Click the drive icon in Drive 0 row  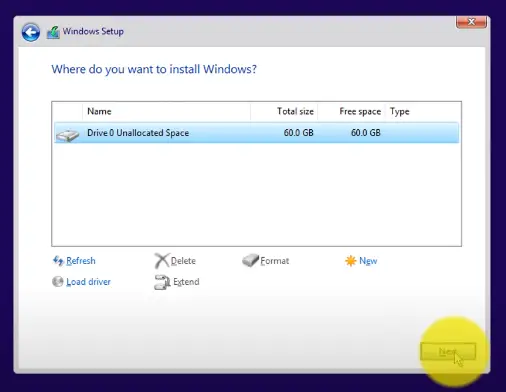click(x=68, y=135)
